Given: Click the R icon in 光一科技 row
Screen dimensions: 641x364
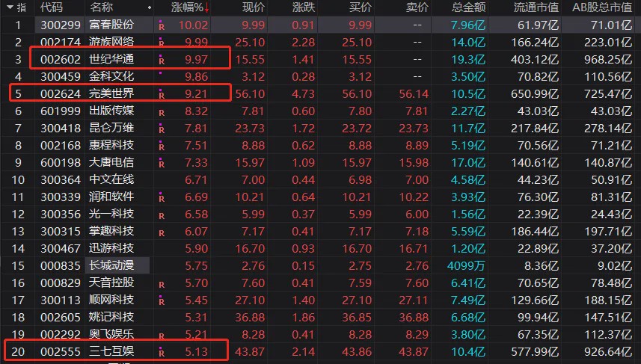Looking at the screenshot, I should point(162,215).
